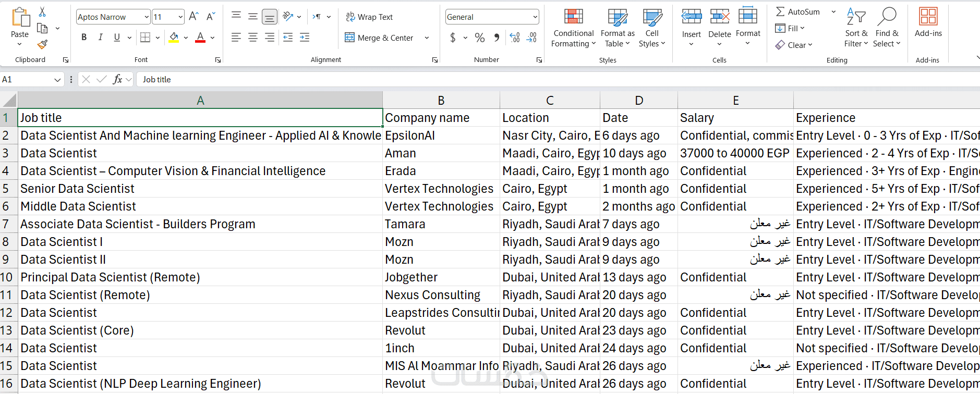Image resolution: width=980 pixels, height=394 pixels.
Task: Apply Borders to the cell
Action: 146,38
